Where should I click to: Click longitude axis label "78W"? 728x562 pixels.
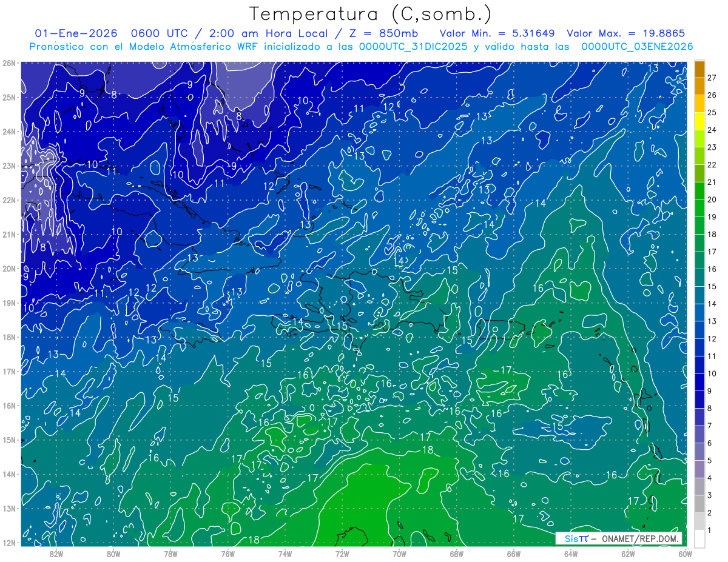170,554
